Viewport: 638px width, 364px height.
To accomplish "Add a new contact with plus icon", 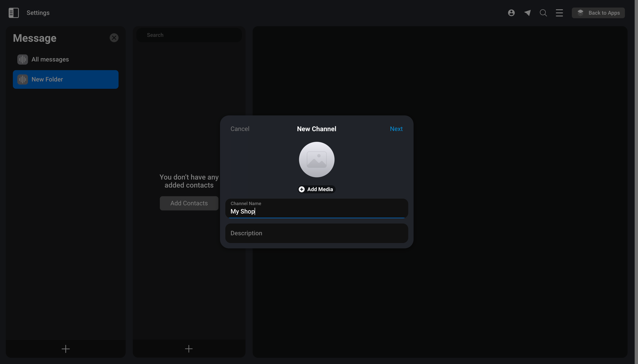I will click(189, 349).
